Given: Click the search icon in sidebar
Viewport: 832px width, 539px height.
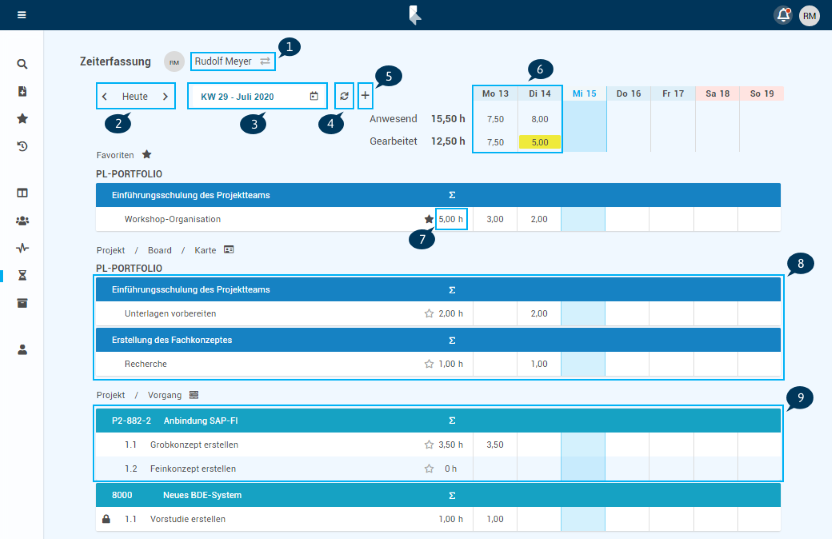Looking at the screenshot, I should pos(22,64).
